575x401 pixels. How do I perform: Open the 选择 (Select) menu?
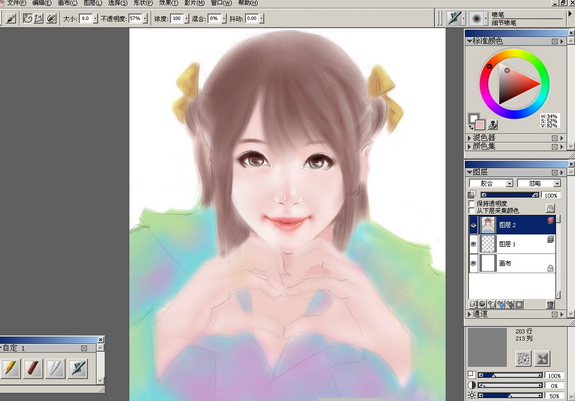point(118,3)
